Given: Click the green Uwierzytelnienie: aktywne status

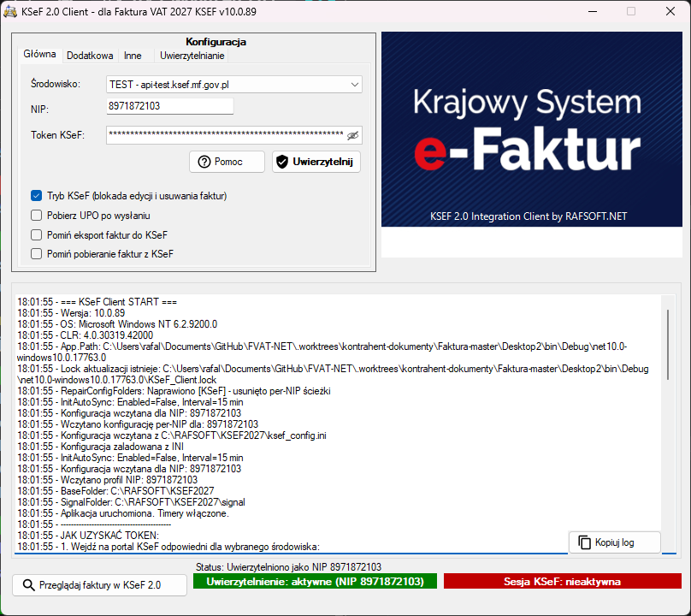Looking at the screenshot, I should pyautogui.click(x=315, y=581).
